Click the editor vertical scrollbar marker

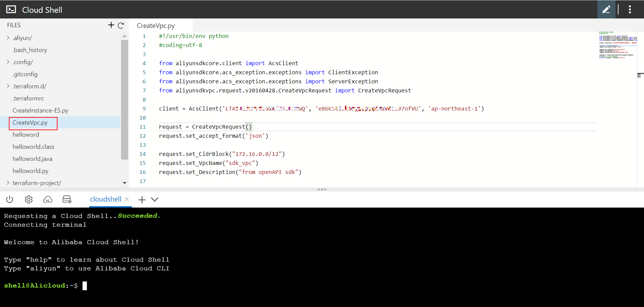[x=640, y=75]
